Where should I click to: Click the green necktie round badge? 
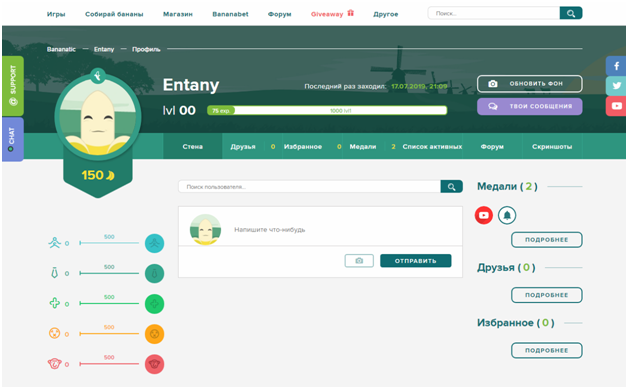pyautogui.click(x=155, y=274)
